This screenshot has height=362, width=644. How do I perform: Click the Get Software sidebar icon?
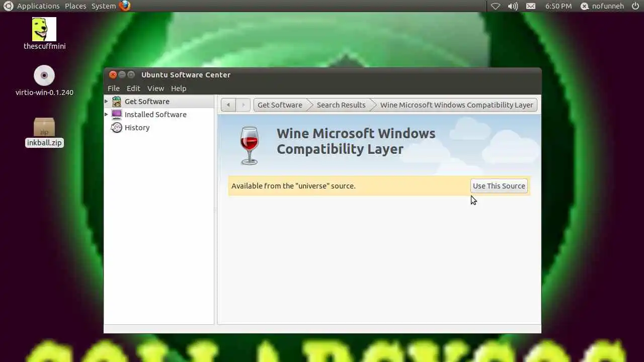pyautogui.click(x=117, y=102)
